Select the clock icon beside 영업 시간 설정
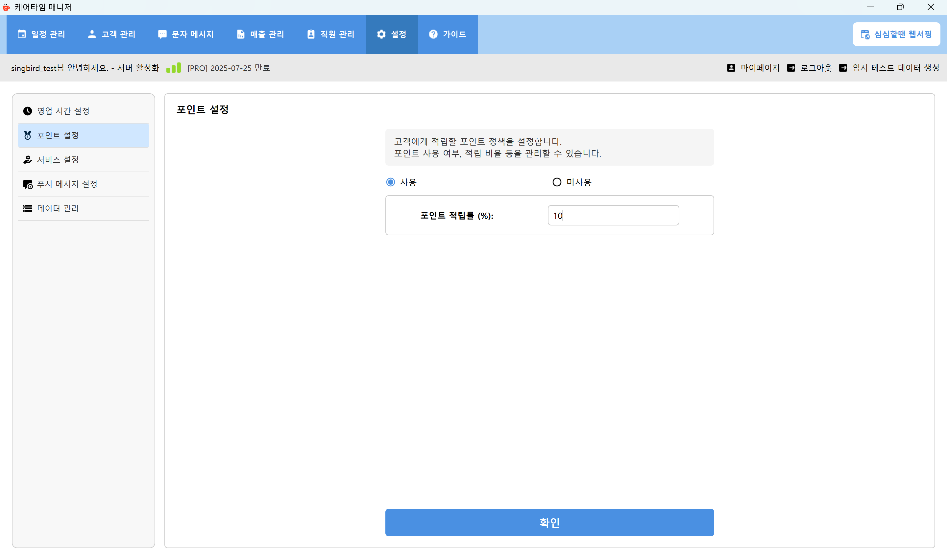 tap(28, 110)
